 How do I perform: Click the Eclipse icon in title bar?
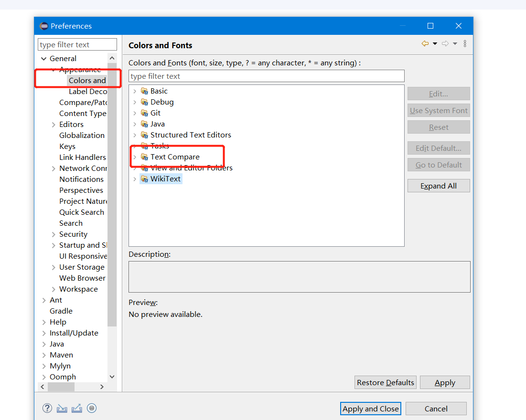(44, 26)
